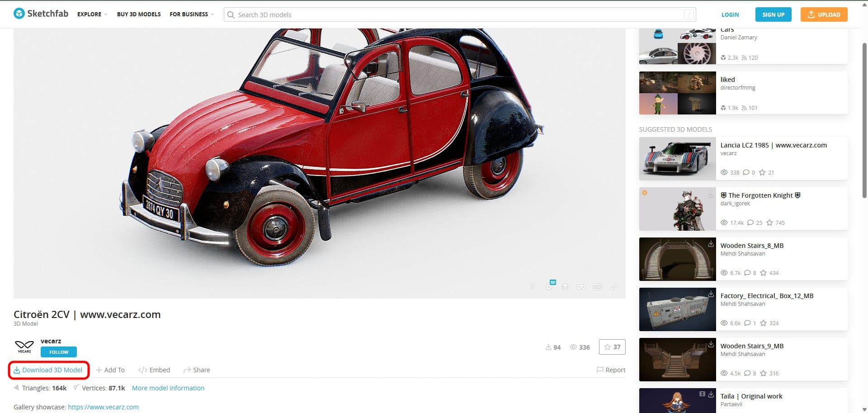Open directorfmmg author link
Viewport: 868px width, 413px height.
[738, 88]
